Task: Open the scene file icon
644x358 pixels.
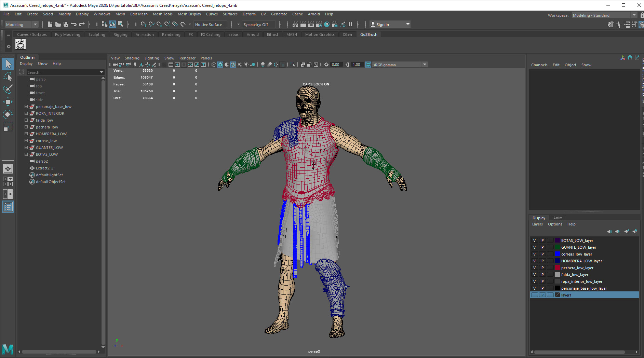Action: click(x=58, y=24)
